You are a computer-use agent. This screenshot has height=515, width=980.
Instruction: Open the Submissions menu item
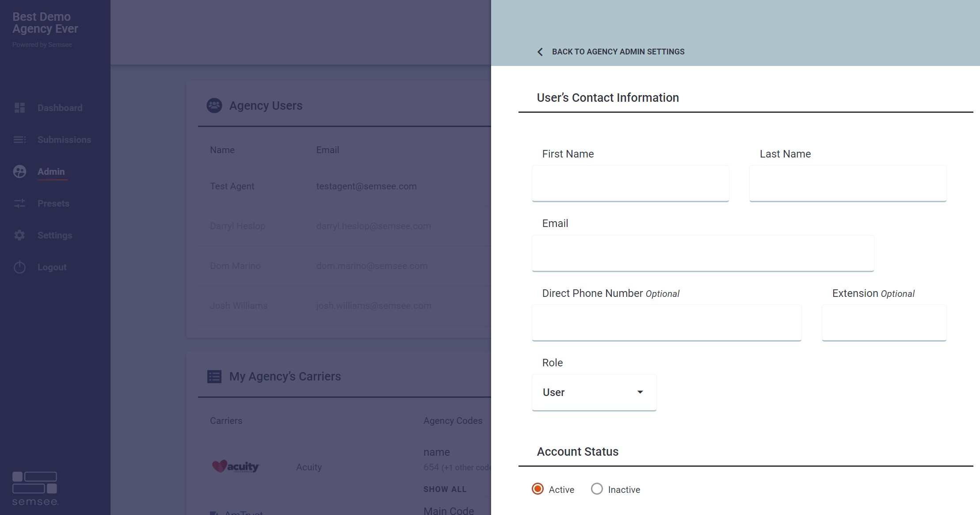point(64,140)
